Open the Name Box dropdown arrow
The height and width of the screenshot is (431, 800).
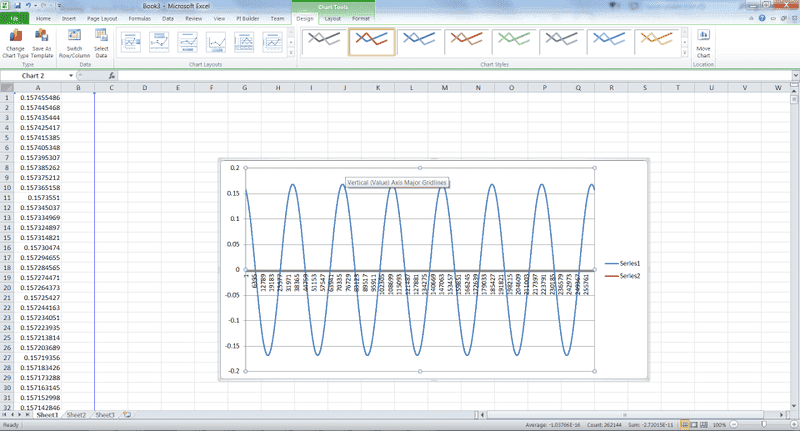tap(71, 76)
